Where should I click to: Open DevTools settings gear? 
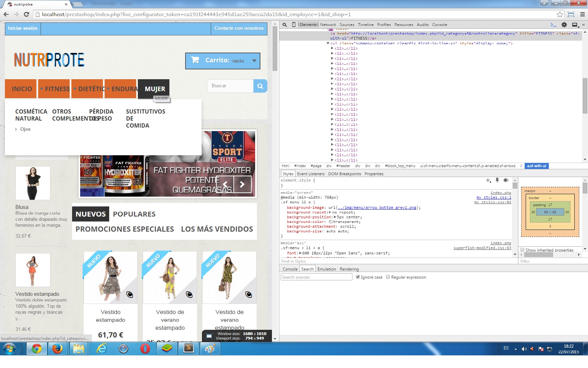pyautogui.click(x=564, y=25)
